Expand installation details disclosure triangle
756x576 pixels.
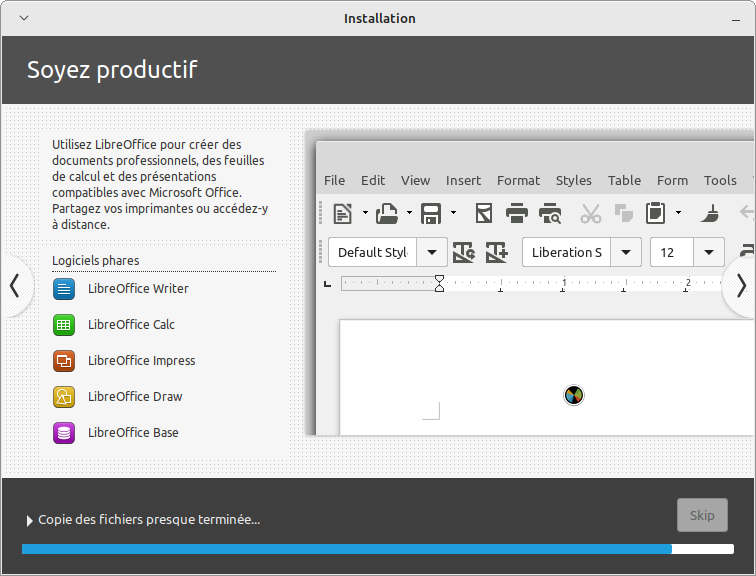(x=30, y=521)
